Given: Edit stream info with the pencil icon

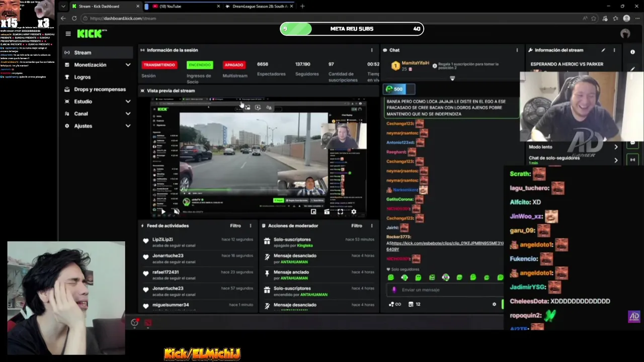Looking at the screenshot, I should 603,50.
